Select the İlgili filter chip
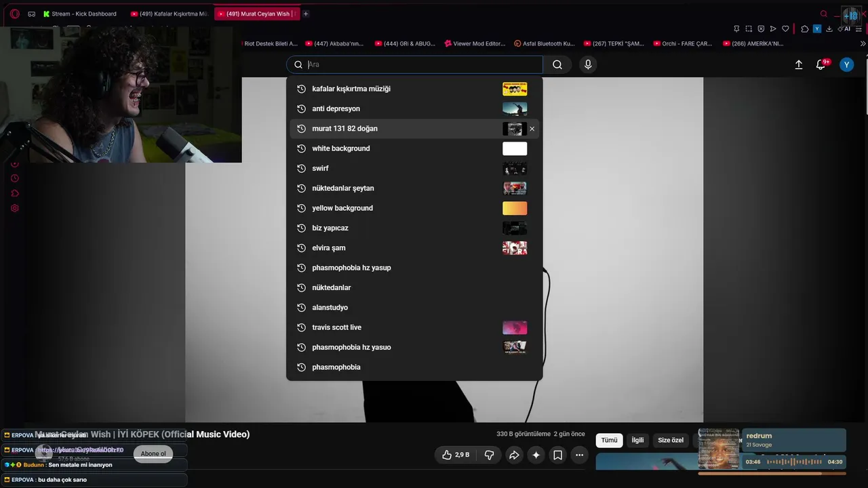The image size is (868, 488). (x=637, y=441)
